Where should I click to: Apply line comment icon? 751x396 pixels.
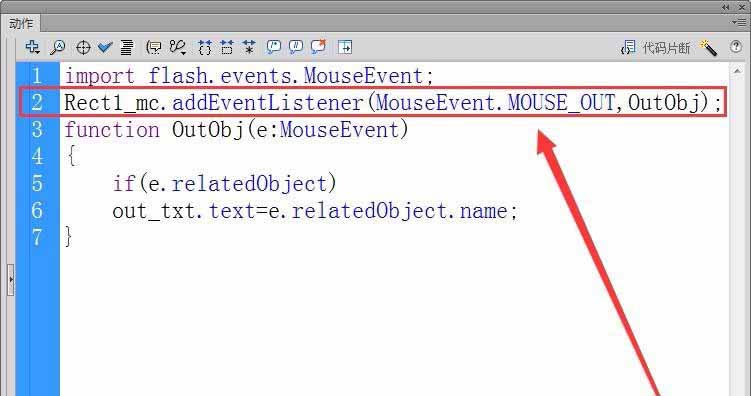pos(296,46)
